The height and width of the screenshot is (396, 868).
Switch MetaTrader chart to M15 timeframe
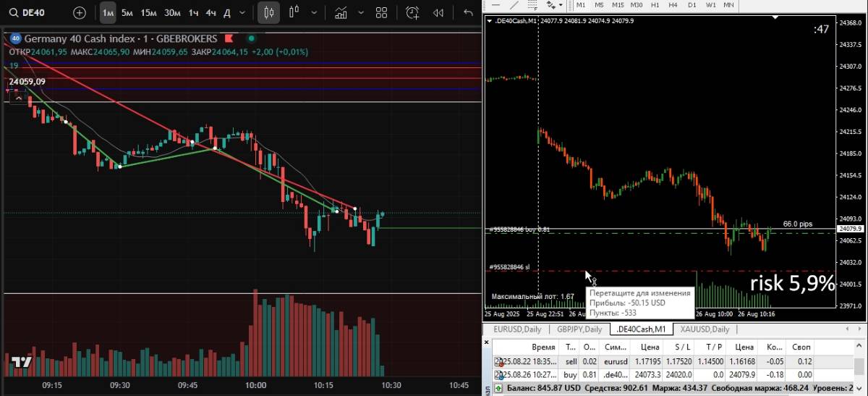618,5
